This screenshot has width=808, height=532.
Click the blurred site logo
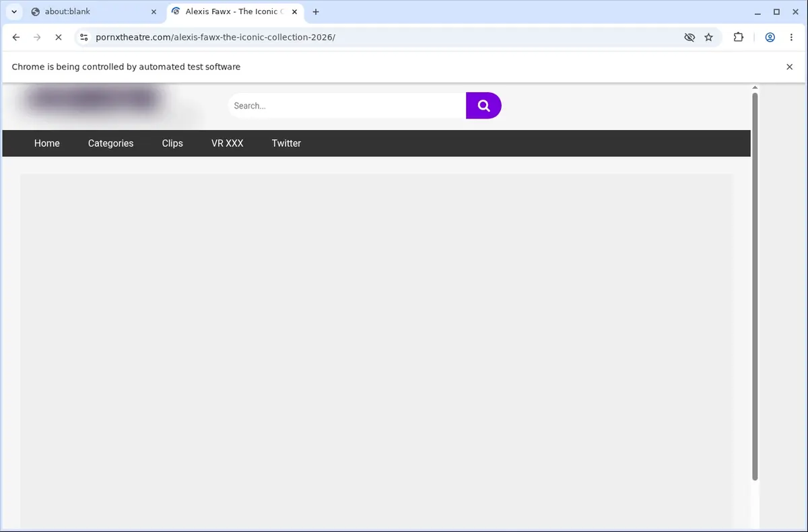pyautogui.click(x=94, y=100)
